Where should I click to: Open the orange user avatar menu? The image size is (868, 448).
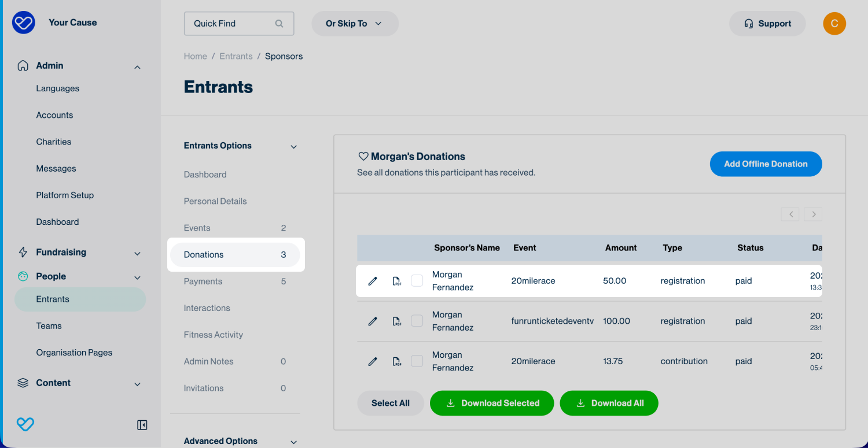[834, 24]
